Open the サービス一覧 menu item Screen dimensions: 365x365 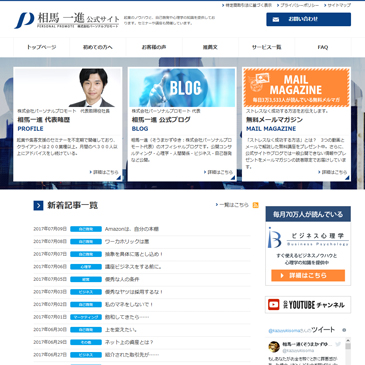(x=267, y=47)
